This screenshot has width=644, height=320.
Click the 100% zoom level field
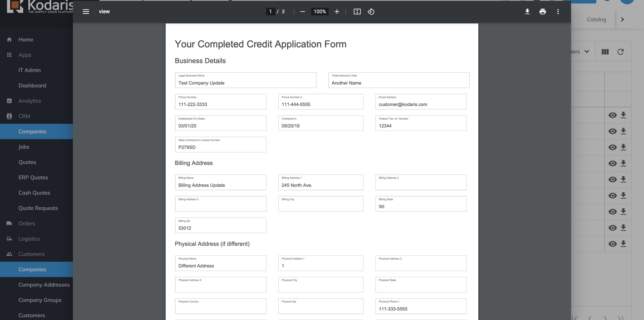pyautogui.click(x=320, y=11)
